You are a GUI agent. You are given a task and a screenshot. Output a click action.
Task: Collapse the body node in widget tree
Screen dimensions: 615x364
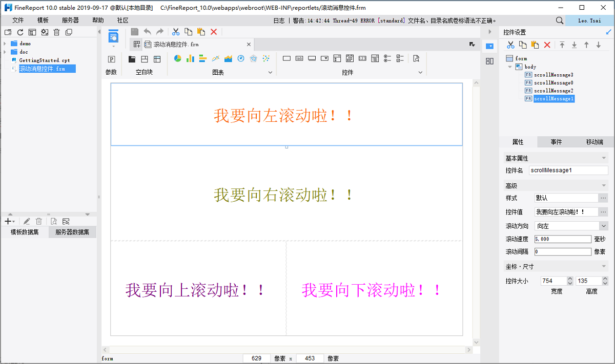point(510,67)
